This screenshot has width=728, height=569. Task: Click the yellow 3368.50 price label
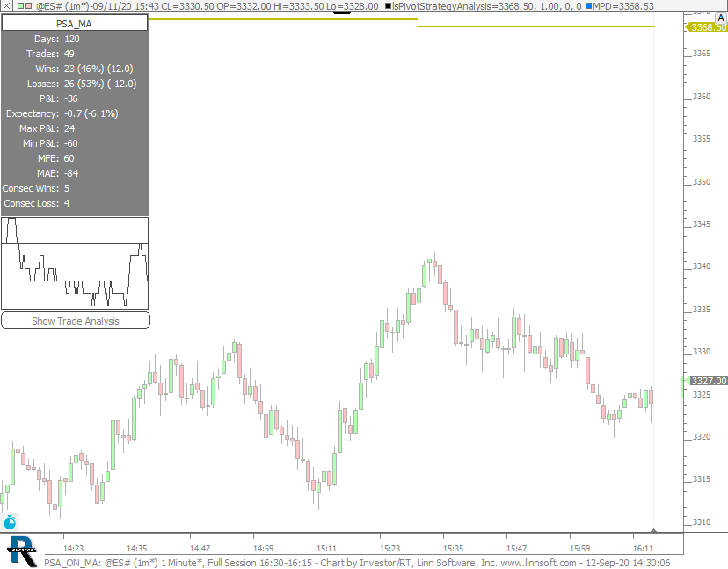707,27
